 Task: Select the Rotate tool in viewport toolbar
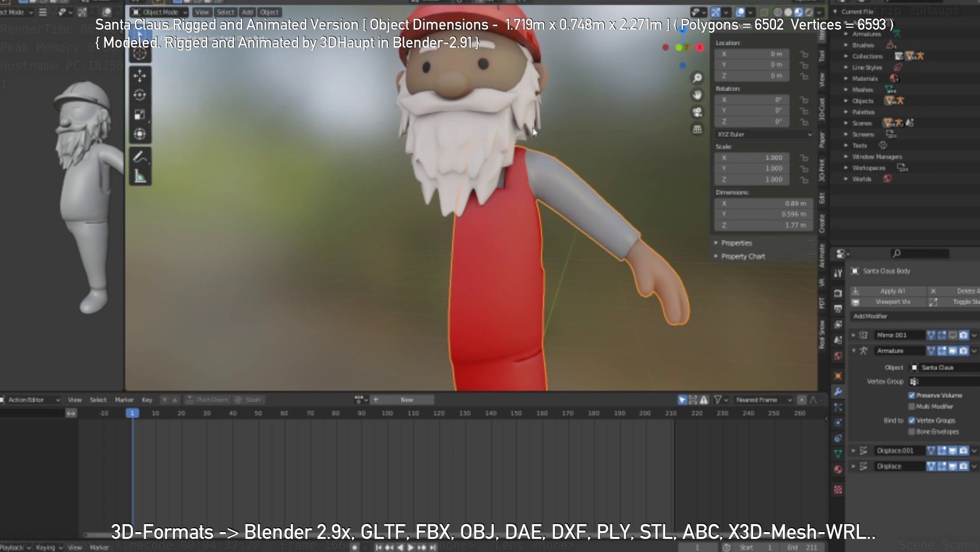(140, 95)
